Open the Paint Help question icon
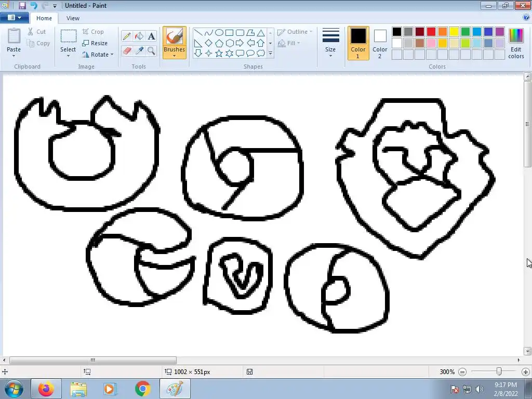Image resolution: width=532 pixels, height=399 pixels. click(x=527, y=18)
